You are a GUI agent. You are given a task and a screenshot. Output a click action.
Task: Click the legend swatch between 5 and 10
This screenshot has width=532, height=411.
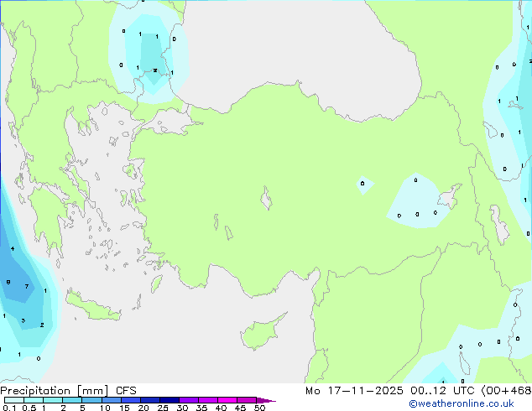[91, 400]
